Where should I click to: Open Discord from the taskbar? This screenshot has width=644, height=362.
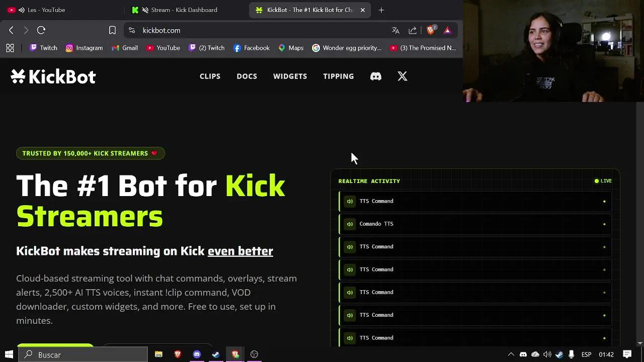(197, 354)
